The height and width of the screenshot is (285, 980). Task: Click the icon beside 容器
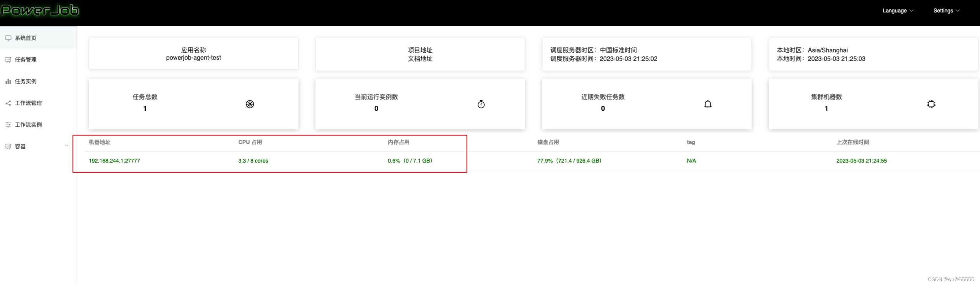(x=8, y=146)
